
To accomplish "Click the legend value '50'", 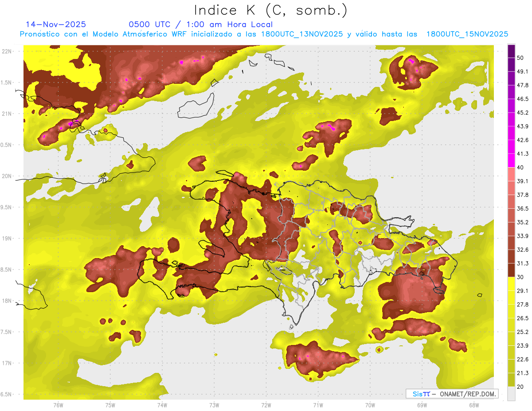I will tap(520, 58).
